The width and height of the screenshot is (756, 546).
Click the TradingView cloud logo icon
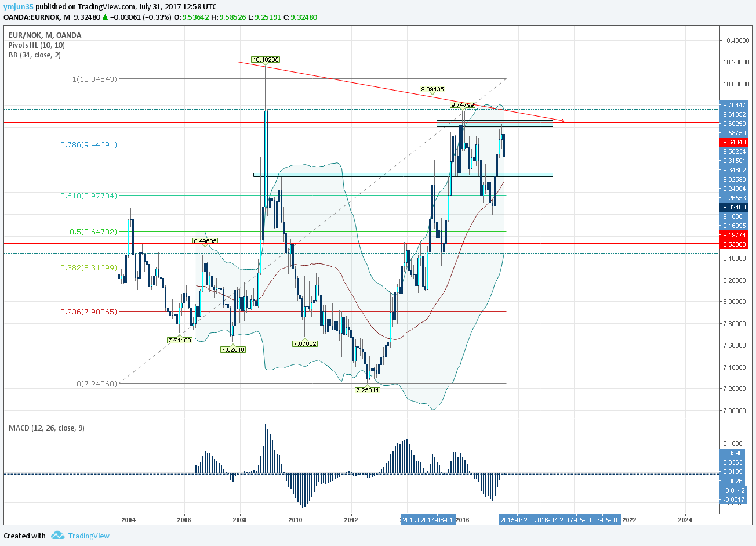(57, 536)
